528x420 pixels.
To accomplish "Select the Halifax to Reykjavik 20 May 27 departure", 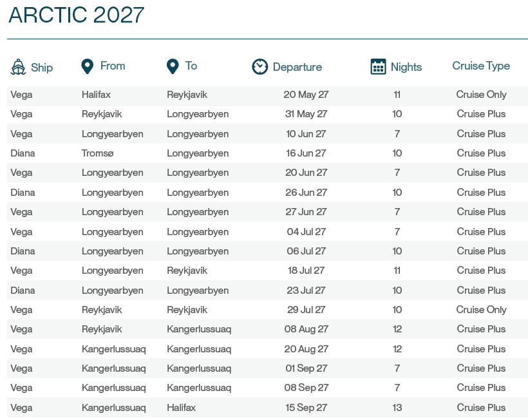I will 305,95.
